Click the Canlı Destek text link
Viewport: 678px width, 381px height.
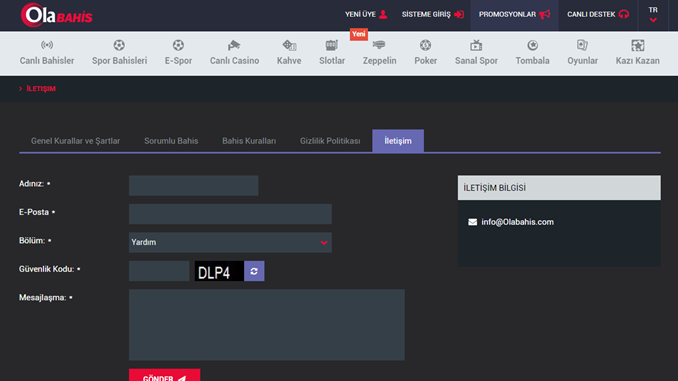(x=591, y=14)
